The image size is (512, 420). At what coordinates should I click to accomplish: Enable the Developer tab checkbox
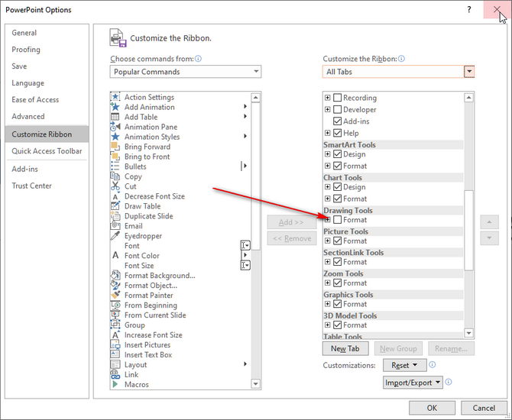coord(337,109)
